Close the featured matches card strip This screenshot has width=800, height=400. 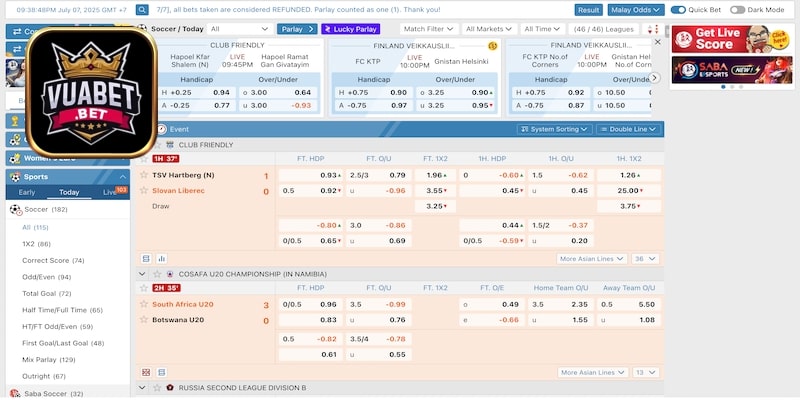(658, 42)
